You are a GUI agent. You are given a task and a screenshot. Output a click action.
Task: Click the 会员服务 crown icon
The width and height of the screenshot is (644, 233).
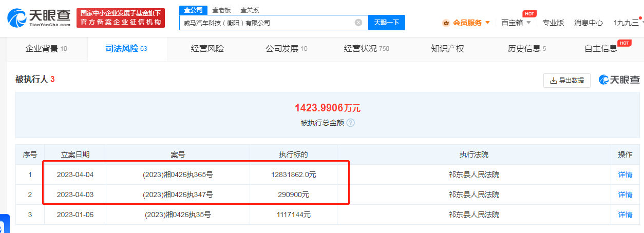(x=446, y=23)
